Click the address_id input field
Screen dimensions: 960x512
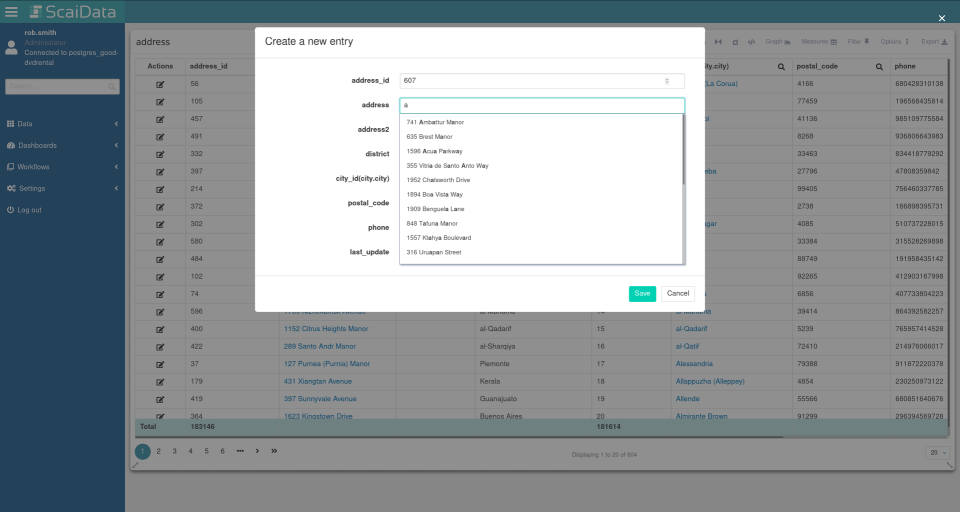[x=542, y=81]
